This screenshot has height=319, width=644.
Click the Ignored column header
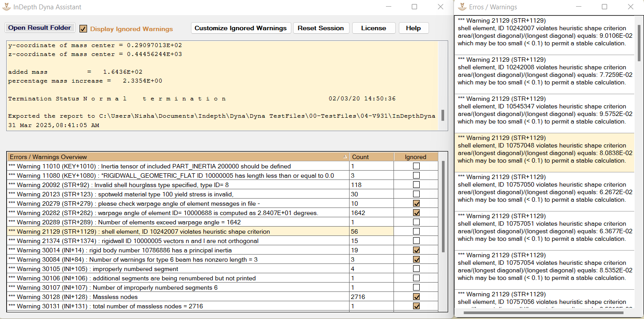click(x=416, y=157)
